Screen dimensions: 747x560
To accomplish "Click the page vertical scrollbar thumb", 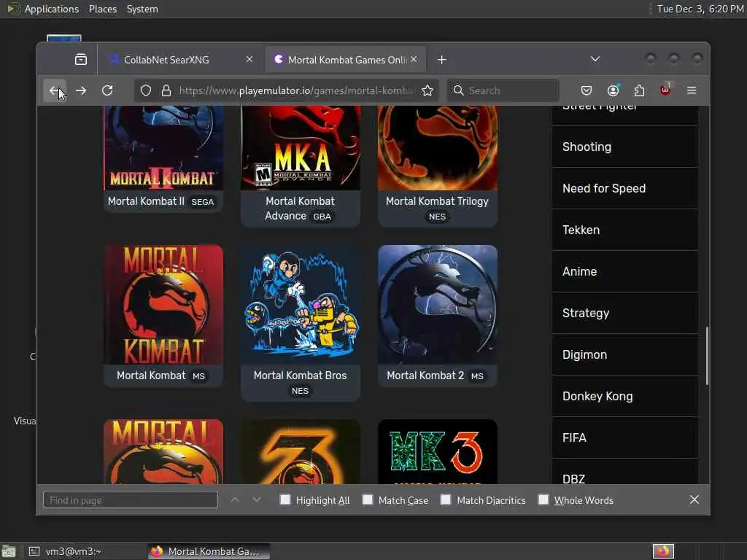I will click(706, 355).
